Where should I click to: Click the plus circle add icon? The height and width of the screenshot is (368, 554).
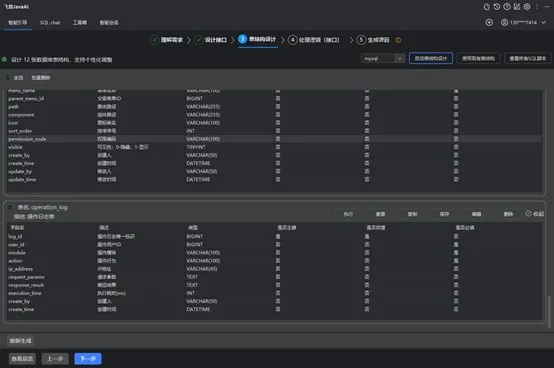(x=489, y=23)
